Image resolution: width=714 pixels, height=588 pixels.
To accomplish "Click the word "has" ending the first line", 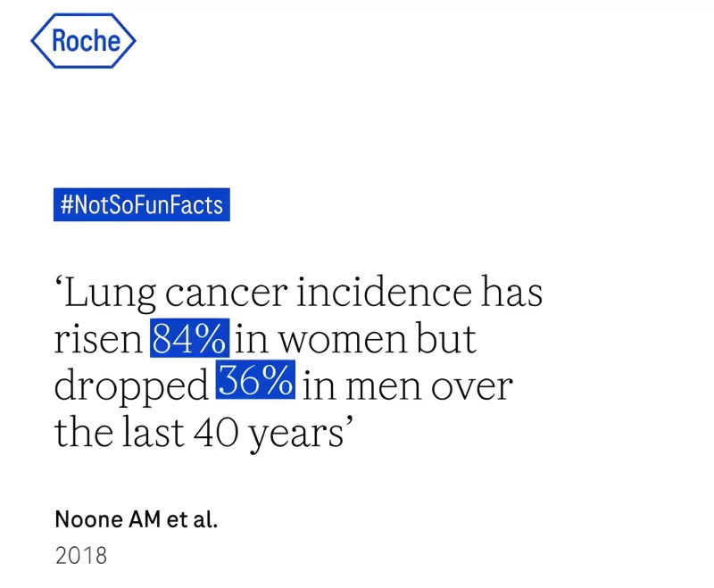I will tap(511, 294).
